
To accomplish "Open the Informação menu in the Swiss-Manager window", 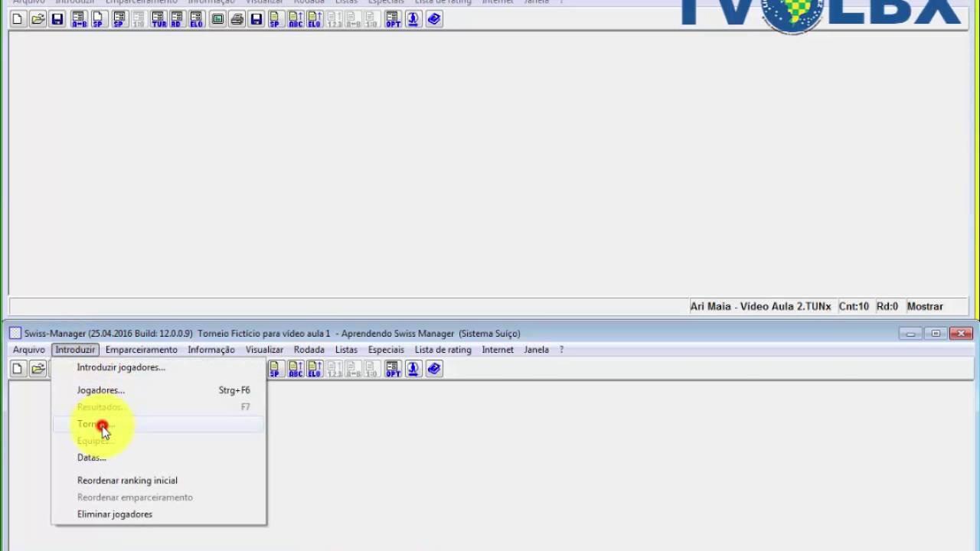I will click(x=211, y=350).
